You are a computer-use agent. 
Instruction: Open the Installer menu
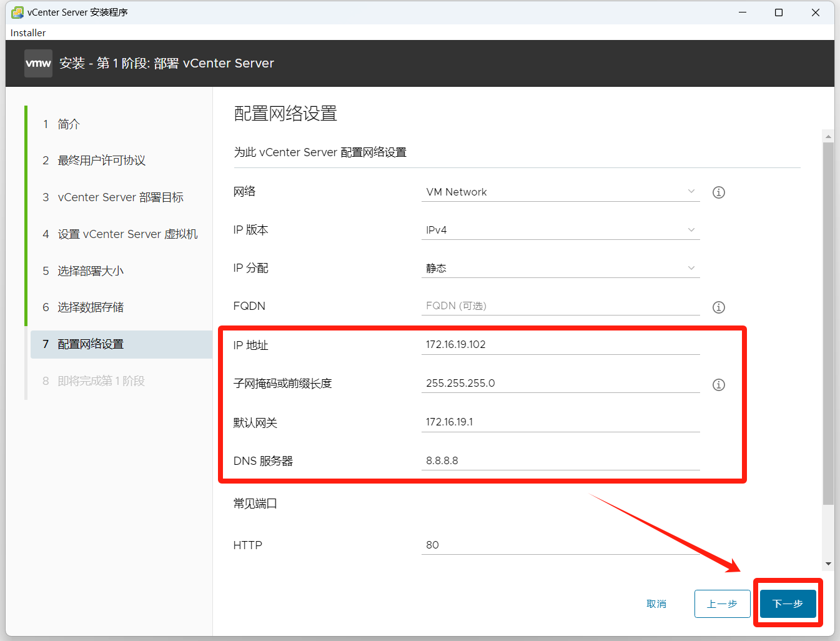click(x=28, y=32)
